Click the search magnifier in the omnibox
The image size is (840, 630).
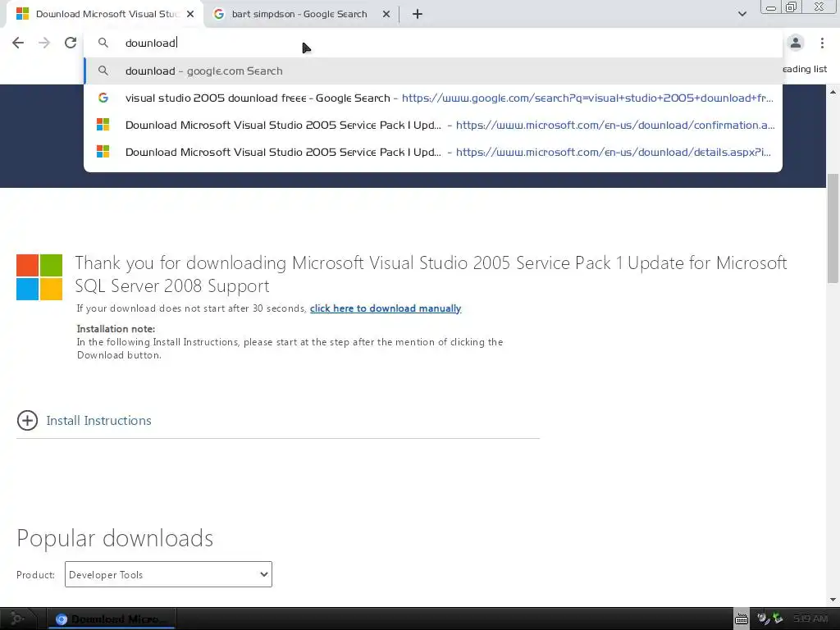tap(103, 43)
